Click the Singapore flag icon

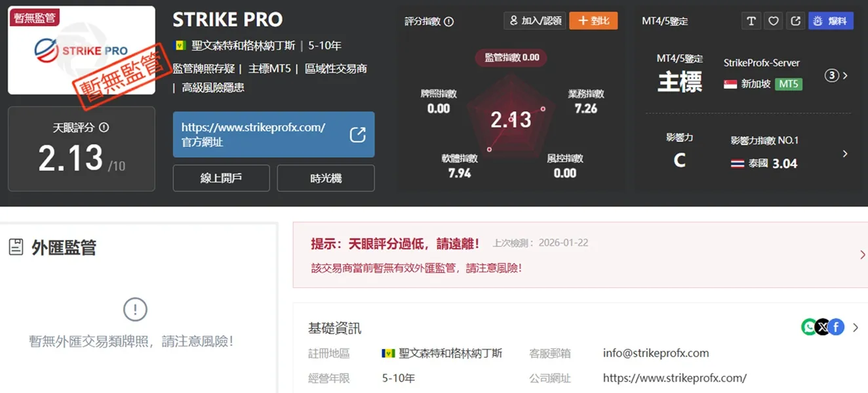click(730, 84)
